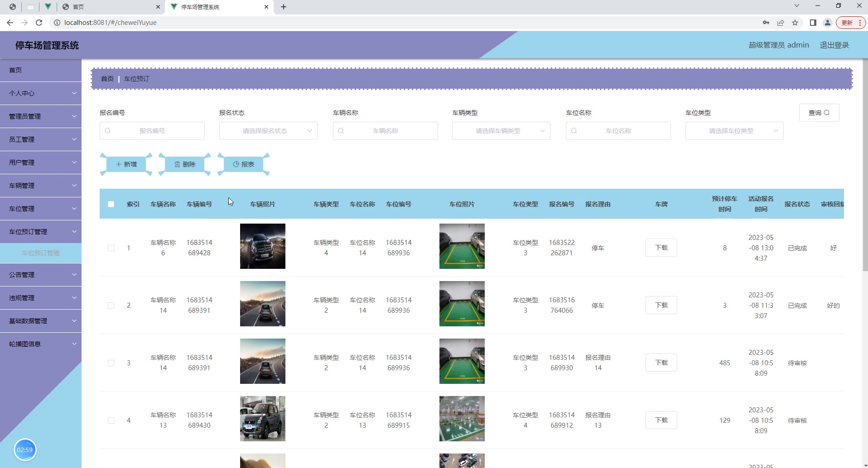Viewport: 868px width, 468px height.
Task: Close the 首页 browser tab
Action: pos(158,7)
